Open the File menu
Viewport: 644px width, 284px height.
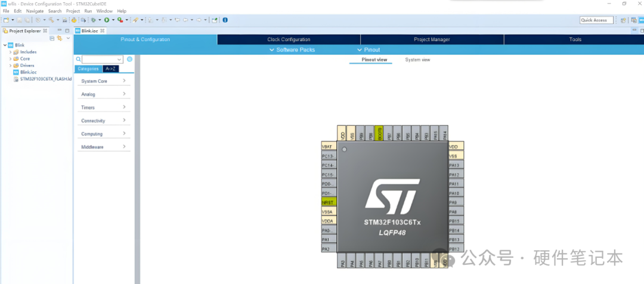[6, 11]
